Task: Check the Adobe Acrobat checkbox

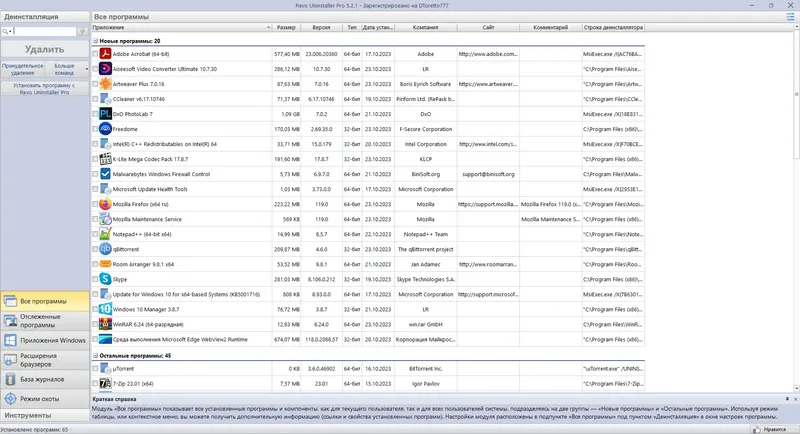Action: [95, 54]
